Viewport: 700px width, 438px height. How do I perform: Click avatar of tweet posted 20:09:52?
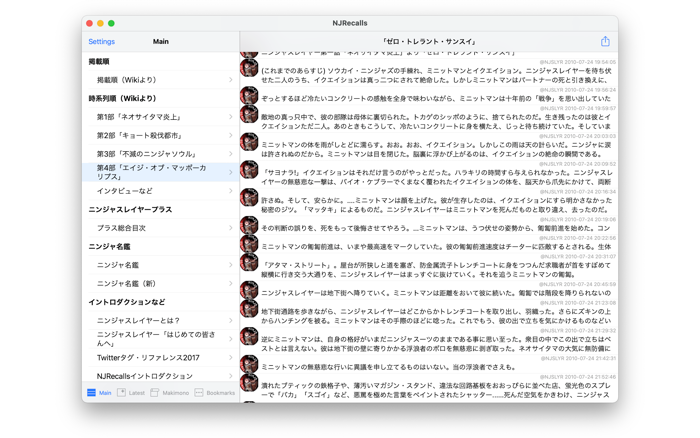click(249, 170)
